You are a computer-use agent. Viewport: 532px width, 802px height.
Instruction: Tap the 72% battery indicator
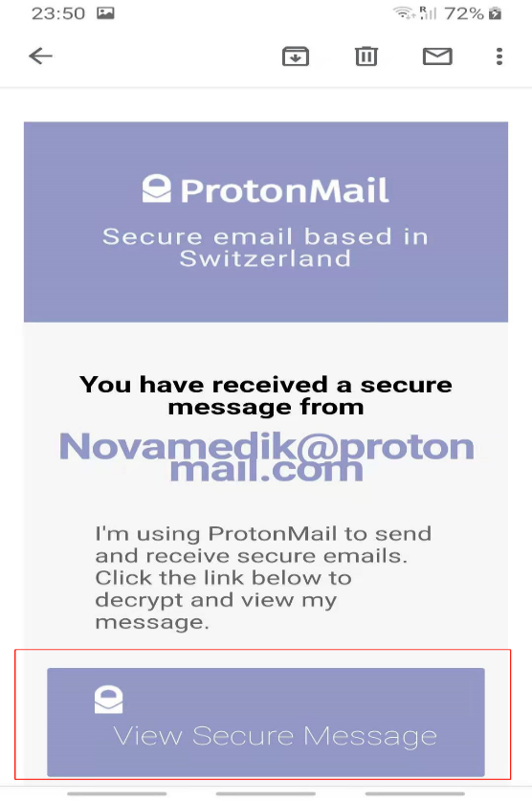473,13
